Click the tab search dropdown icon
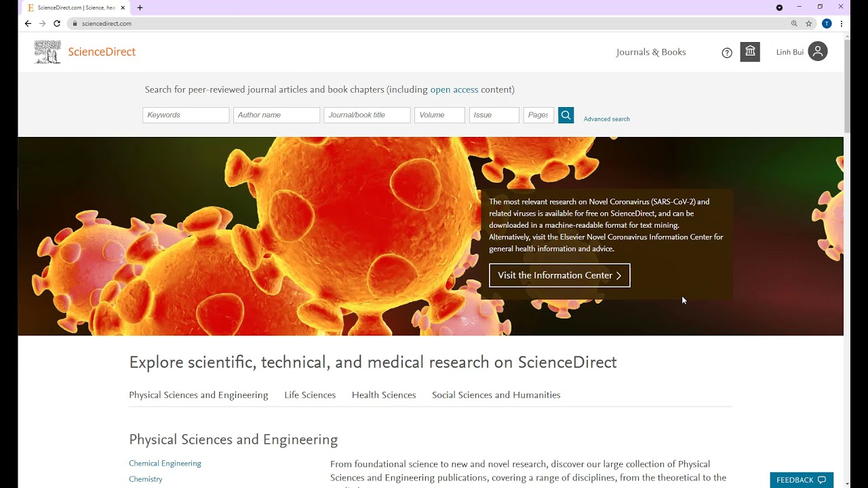The width and height of the screenshot is (868, 488). pyautogui.click(x=779, y=7)
